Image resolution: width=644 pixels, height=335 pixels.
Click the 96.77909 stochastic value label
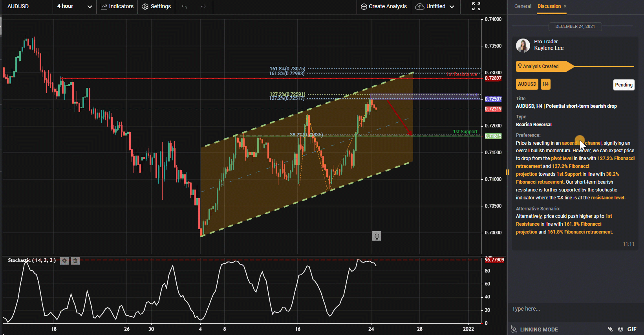[494, 260]
